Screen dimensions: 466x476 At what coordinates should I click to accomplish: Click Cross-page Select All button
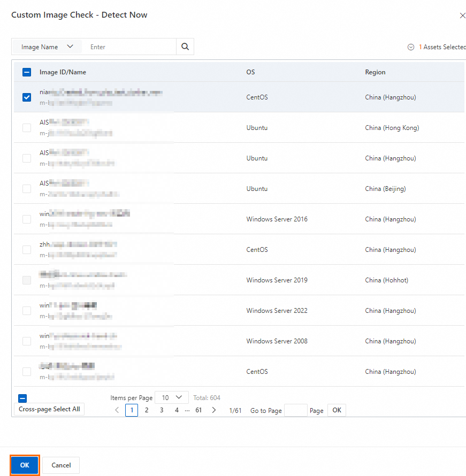(x=49, y=409)
